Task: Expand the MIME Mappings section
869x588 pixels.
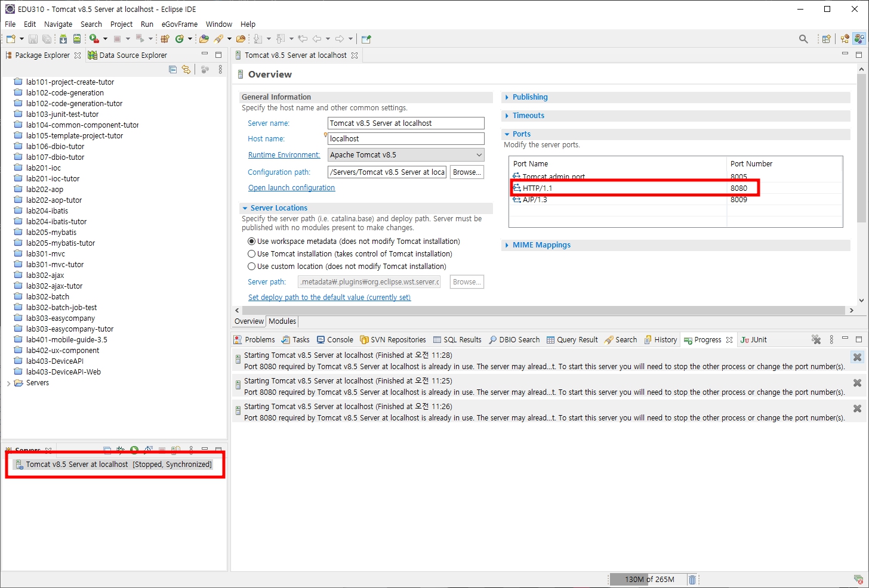Action: (507, 245)
